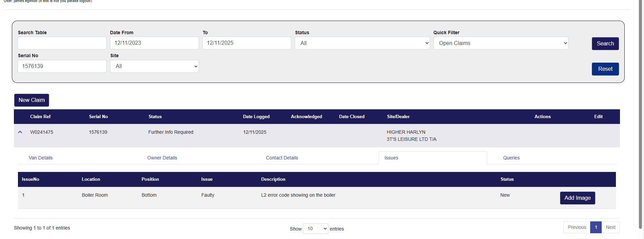Open the Queries tab

click(x=511, y=158)
